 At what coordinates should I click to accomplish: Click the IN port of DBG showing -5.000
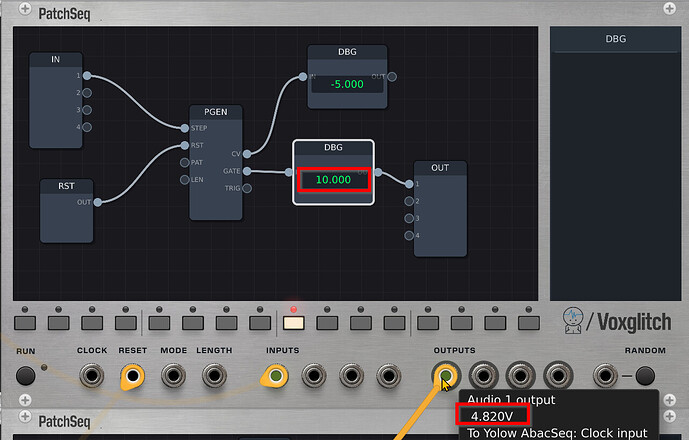(303, 76)
